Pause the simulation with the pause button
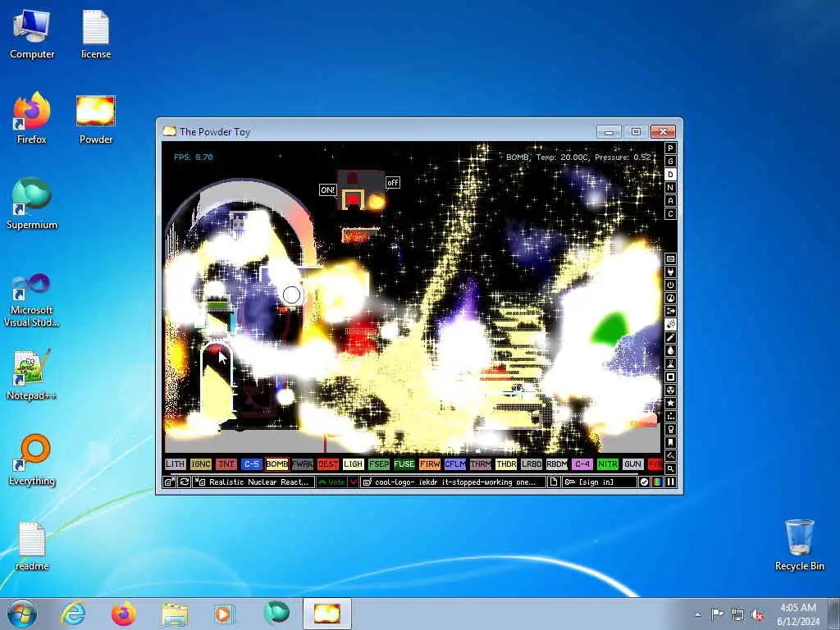 coord(670,482)
